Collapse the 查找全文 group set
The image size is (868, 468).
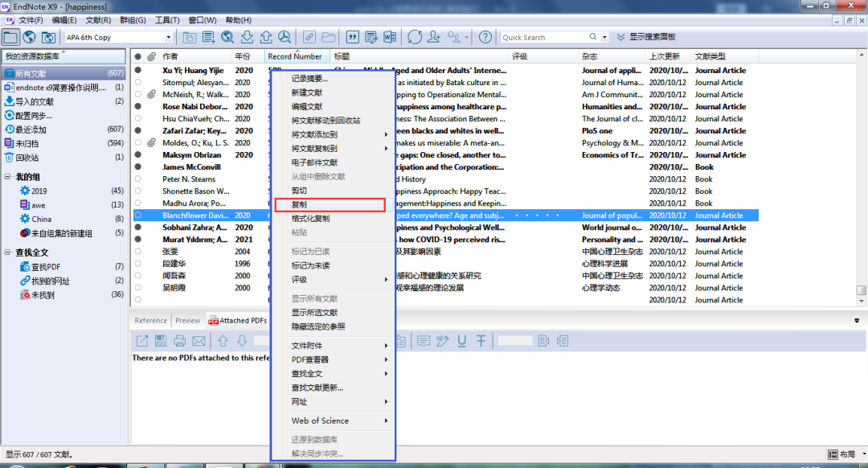pyautogui.click(x=7, y=252)
